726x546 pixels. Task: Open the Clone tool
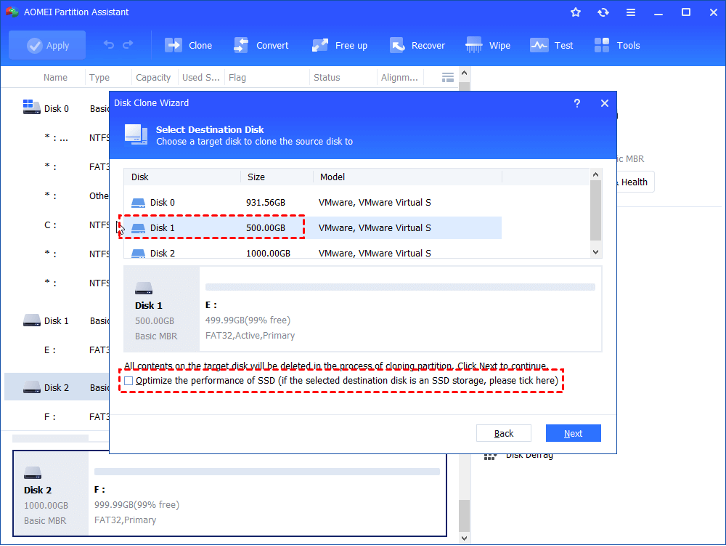point(188,45)
